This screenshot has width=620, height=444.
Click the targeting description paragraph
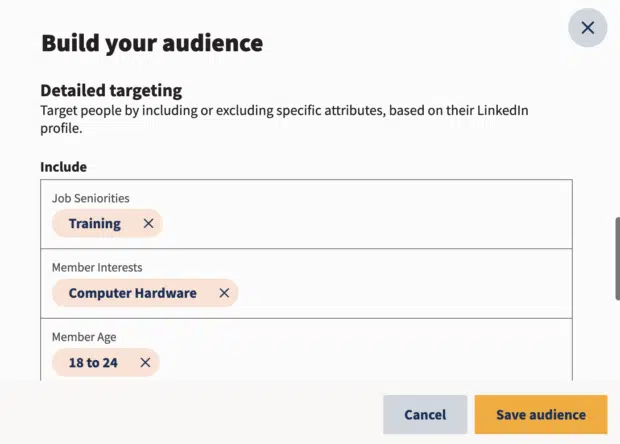pos(284,119)
